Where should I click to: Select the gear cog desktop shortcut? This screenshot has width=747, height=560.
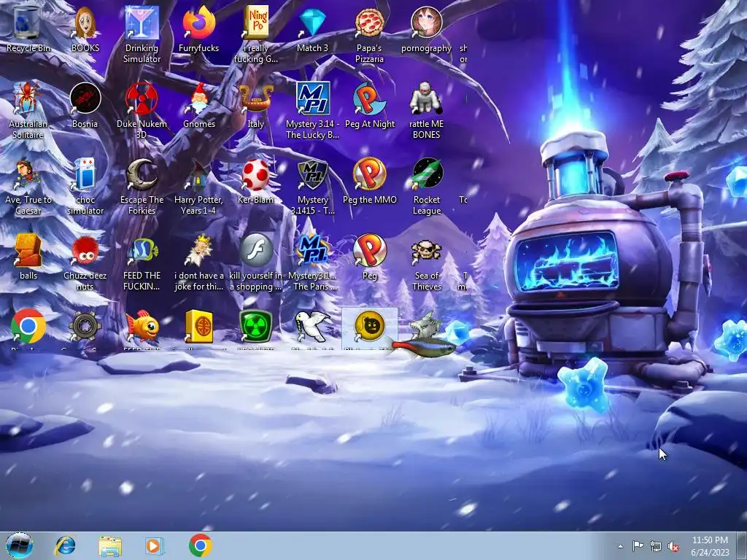85,326
